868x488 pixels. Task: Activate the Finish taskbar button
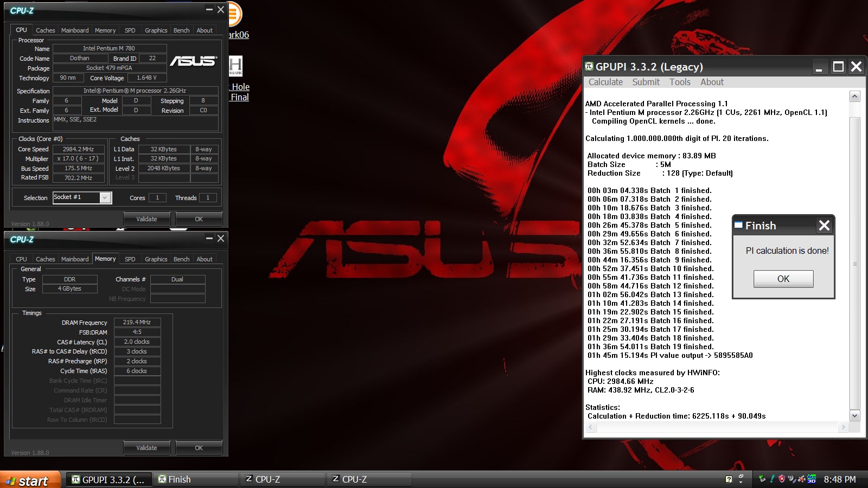(195, 479)
